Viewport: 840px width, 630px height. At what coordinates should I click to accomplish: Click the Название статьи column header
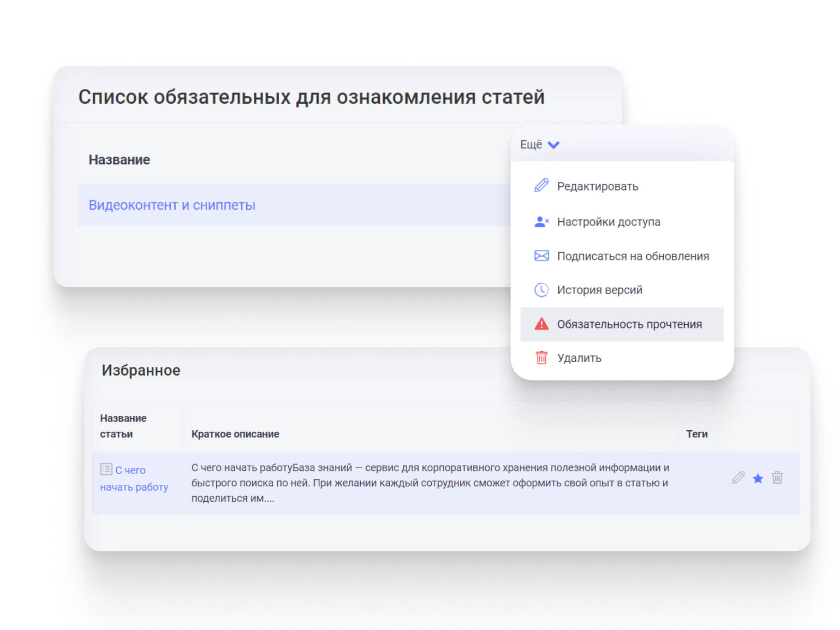(x=123, y=426)
